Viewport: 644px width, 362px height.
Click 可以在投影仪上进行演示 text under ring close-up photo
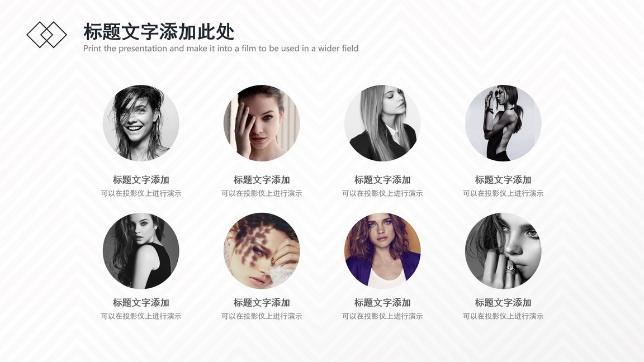503,316
